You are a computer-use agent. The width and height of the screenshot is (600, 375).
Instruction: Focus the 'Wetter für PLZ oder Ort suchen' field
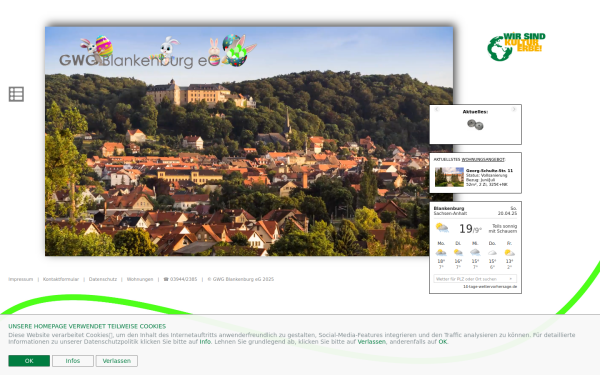pyautogui.click(x=475, y=279)
